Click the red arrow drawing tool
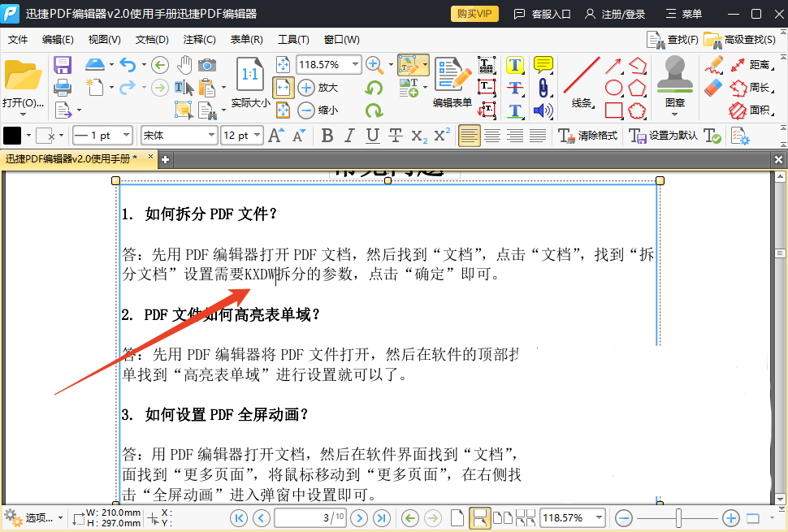The image size is (788, 532). pyautogui.click(x=613, y=65)
